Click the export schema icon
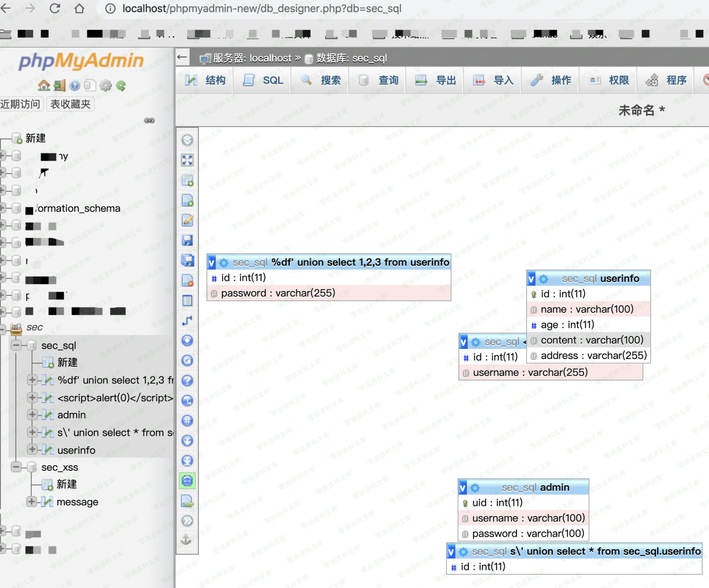This screenshot has width=709, height=588. [187, 501]
